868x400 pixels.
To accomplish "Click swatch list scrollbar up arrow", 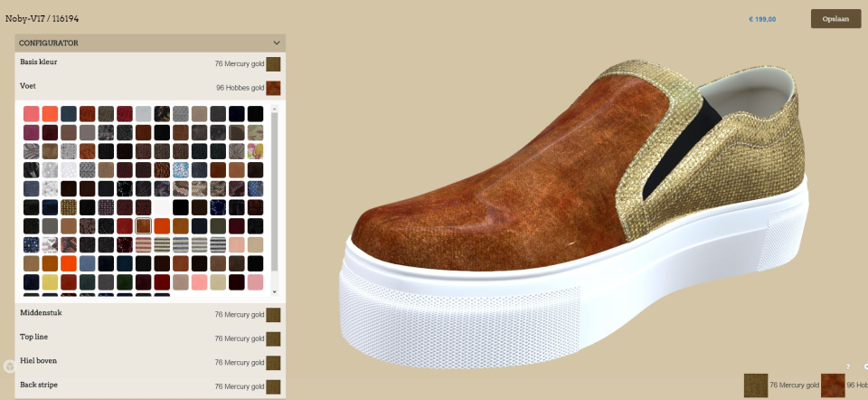I will pyautogui.click(x=274, y=109).
